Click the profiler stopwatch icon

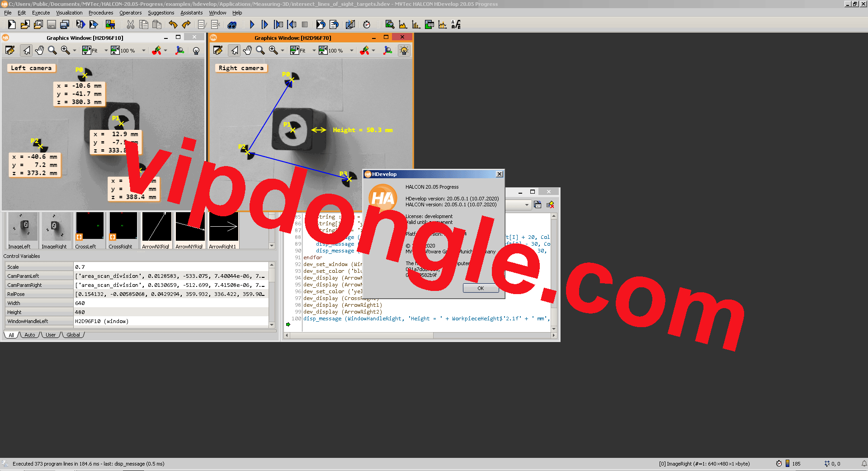[x=367, y=24]
